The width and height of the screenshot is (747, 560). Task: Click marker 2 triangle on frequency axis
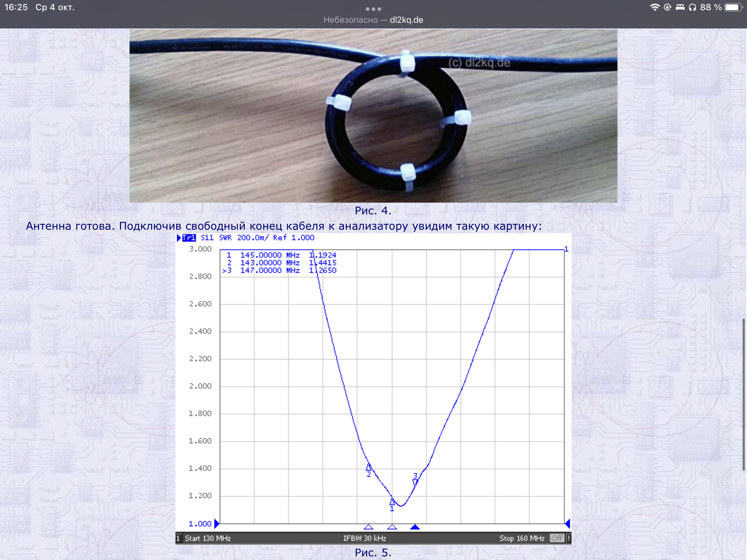pos(368,527)
